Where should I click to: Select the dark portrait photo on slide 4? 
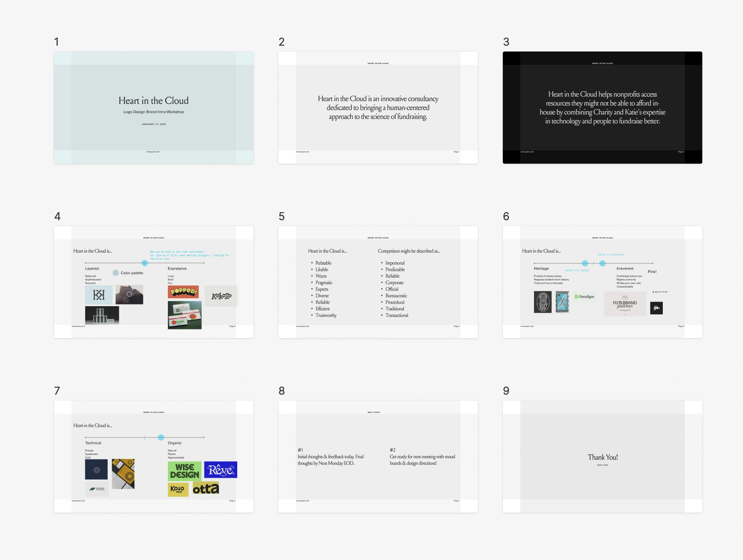click(x=129, y=295)
